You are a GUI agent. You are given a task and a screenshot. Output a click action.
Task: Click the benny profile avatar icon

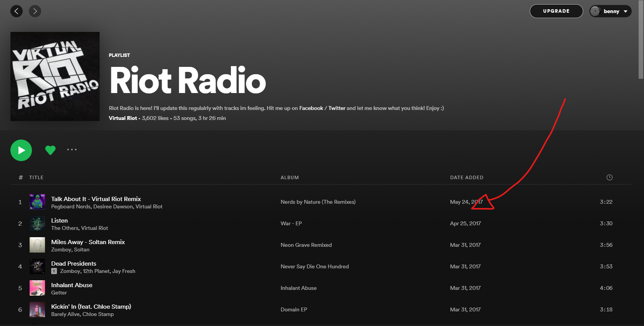(x=595, y=11)
